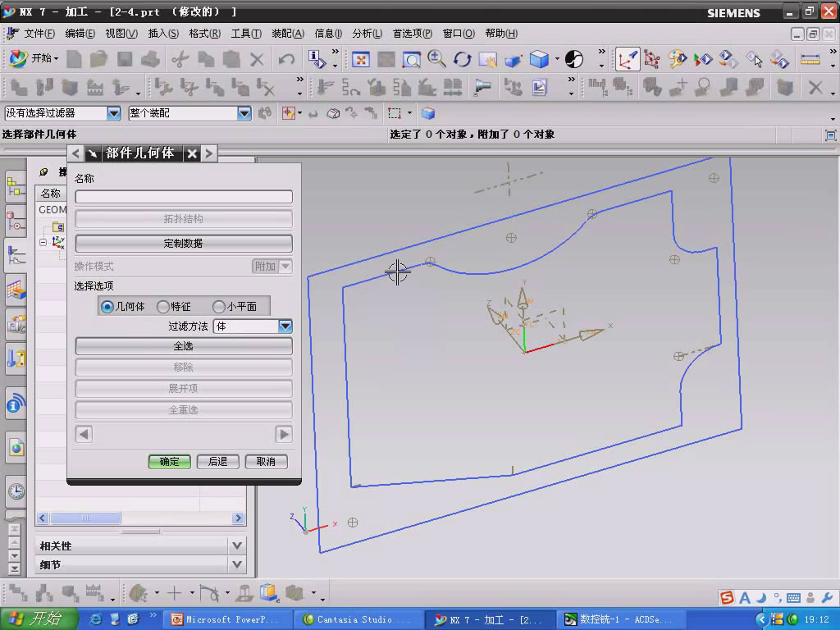Viewport: 840px width, 630px height.
Task: Click the 名称 column header in navigator
Action: point(51,194)
